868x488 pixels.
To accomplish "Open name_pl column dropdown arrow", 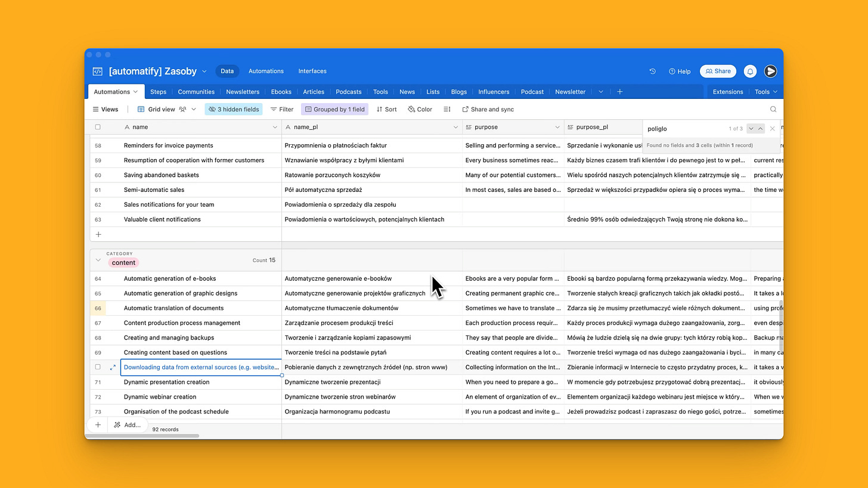I will point(455,127).
